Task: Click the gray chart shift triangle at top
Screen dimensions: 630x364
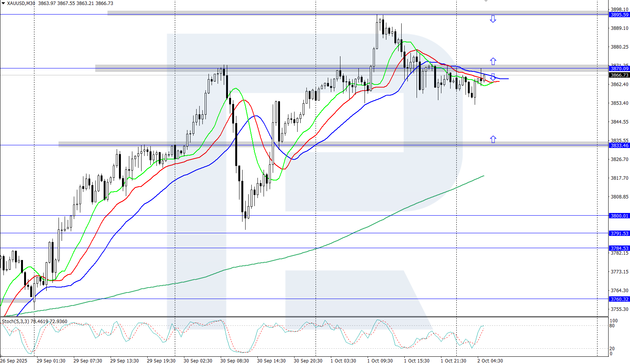Action: (x=486, y=1)
